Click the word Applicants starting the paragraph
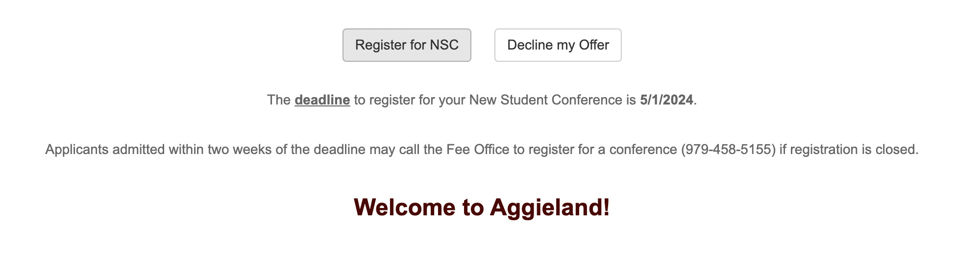This screenshot has height=258, width=980. coord(77,150)
